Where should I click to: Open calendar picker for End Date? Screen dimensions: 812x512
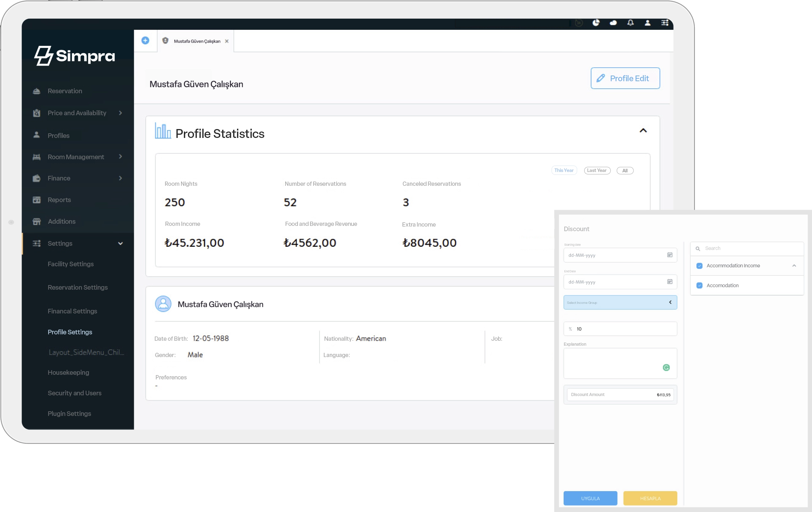click(670, 282)
